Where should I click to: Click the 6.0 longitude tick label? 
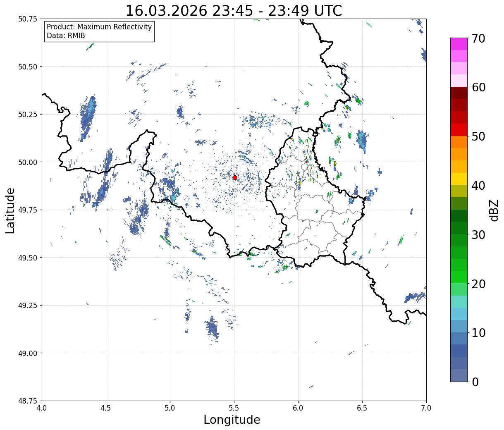coord(298,408)
